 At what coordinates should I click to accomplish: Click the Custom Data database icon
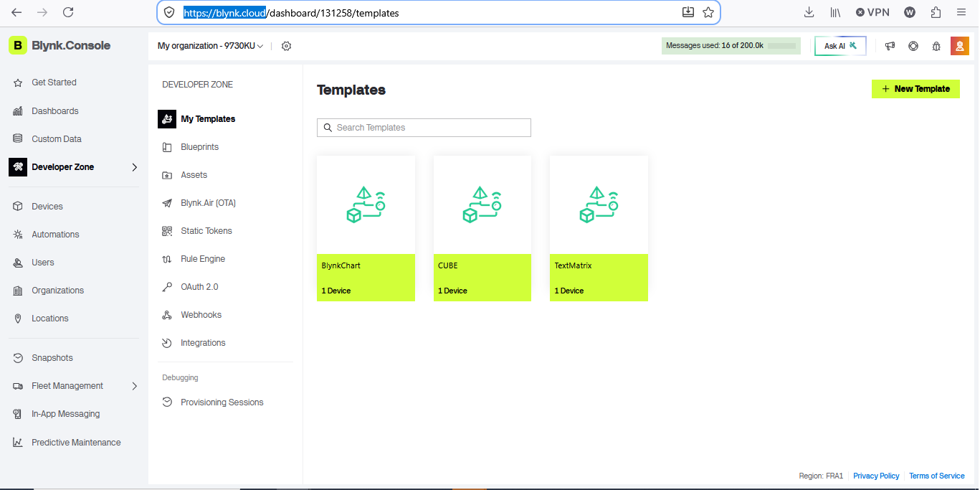click(x=18, y=139)
